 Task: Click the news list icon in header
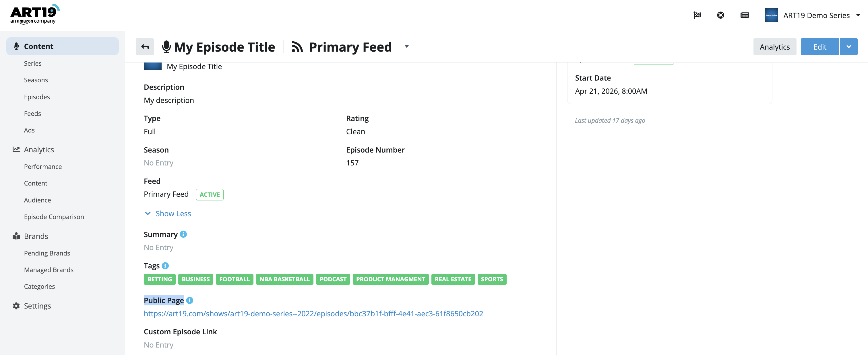pyautogui.click(x=744, y=15)
